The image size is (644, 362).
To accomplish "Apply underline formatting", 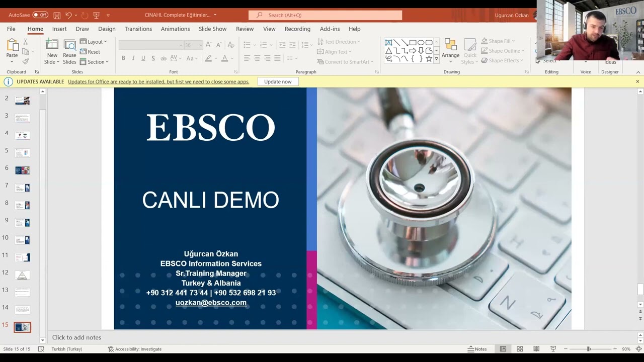I will click(x=143, y=58).
